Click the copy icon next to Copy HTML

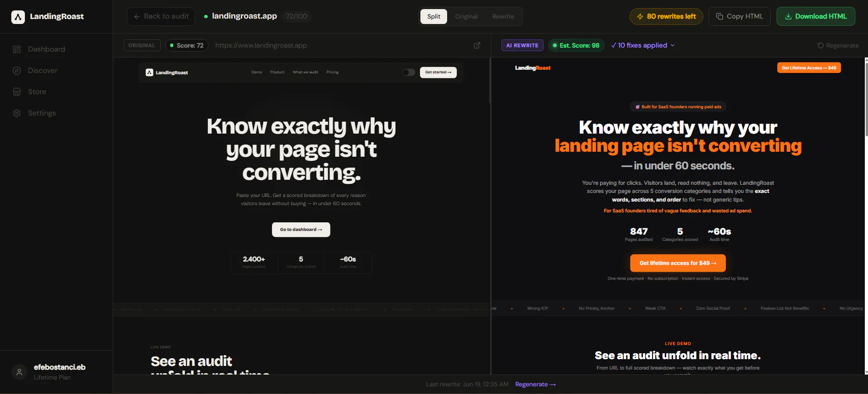[x=720, y=16]
